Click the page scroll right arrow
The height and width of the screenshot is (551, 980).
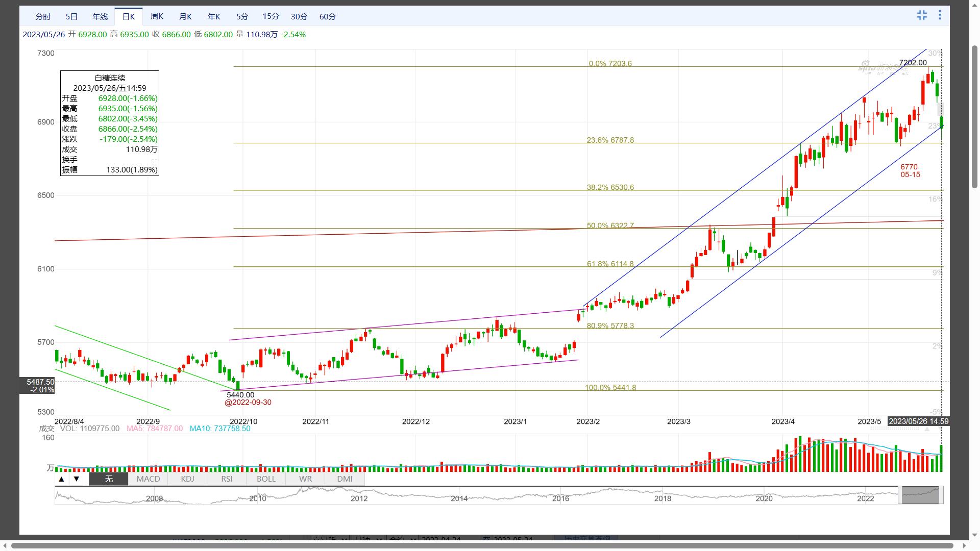pos(964,545)
